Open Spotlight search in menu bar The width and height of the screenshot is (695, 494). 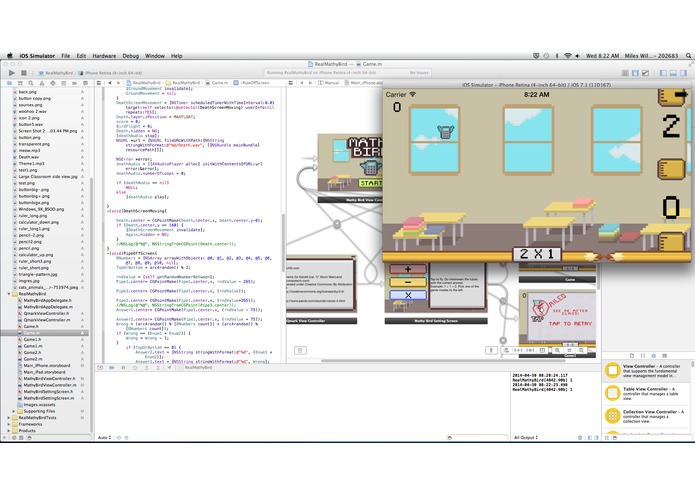pyautogui.click(x=688, y=56)
